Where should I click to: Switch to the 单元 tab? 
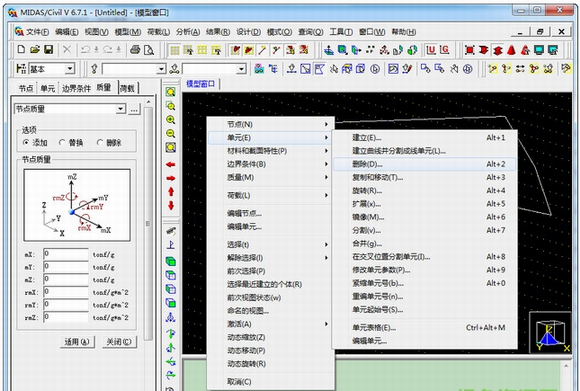47,88
